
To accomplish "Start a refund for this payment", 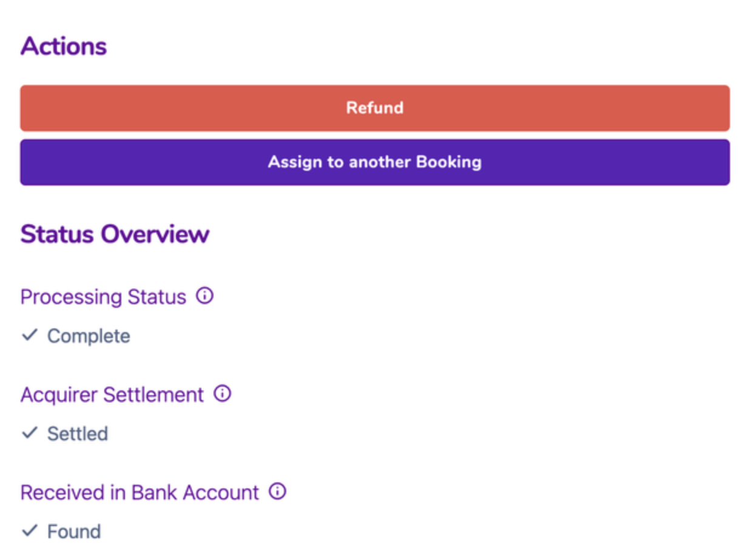I will pos(375,108).
